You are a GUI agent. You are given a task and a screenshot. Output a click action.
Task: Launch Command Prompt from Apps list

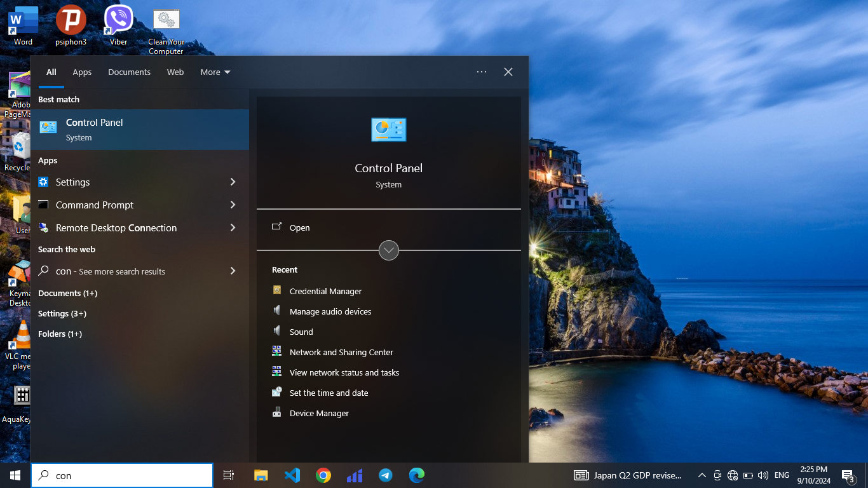point(127,205)
